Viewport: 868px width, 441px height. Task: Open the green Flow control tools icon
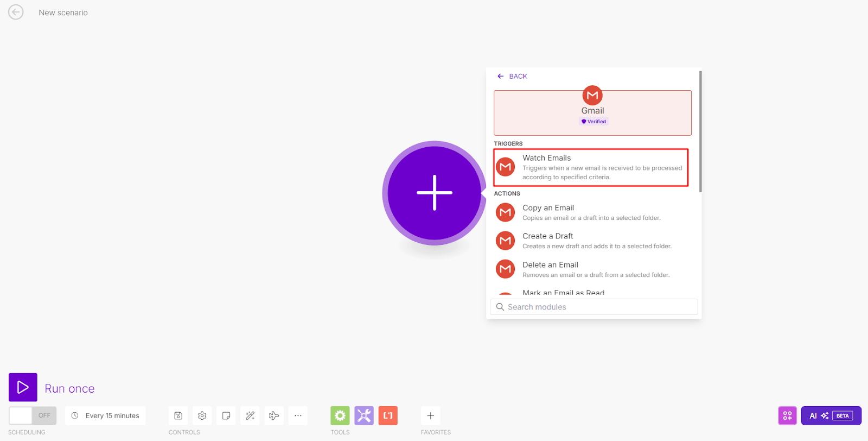point(340,415)
